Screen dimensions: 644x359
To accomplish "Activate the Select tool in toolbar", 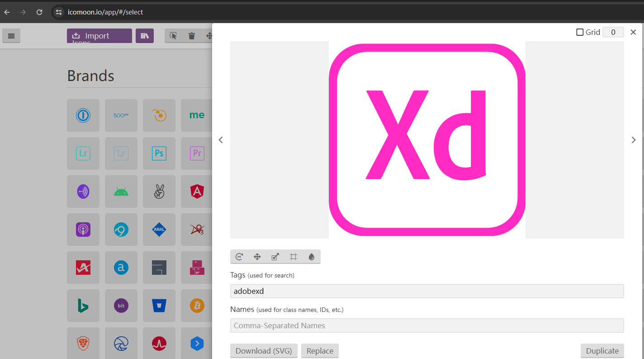I will pyautogui.click(x=174, y=36).
